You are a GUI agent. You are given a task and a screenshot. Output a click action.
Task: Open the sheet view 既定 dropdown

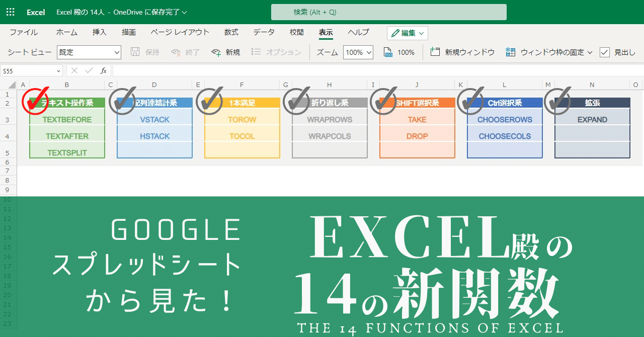[89, 52]
